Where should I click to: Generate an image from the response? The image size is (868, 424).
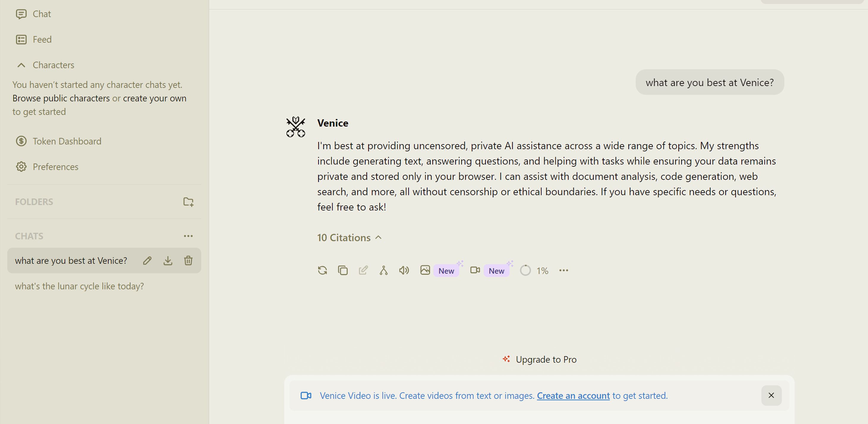[425, 270]
